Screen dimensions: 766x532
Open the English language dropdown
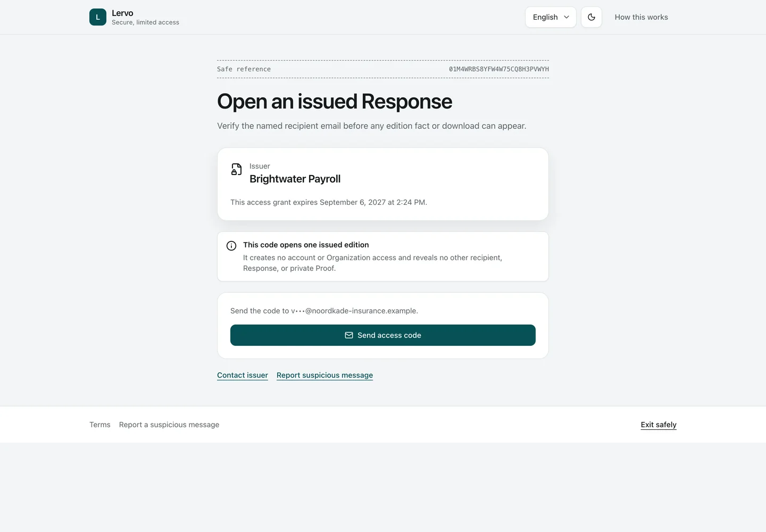(551, 17)
